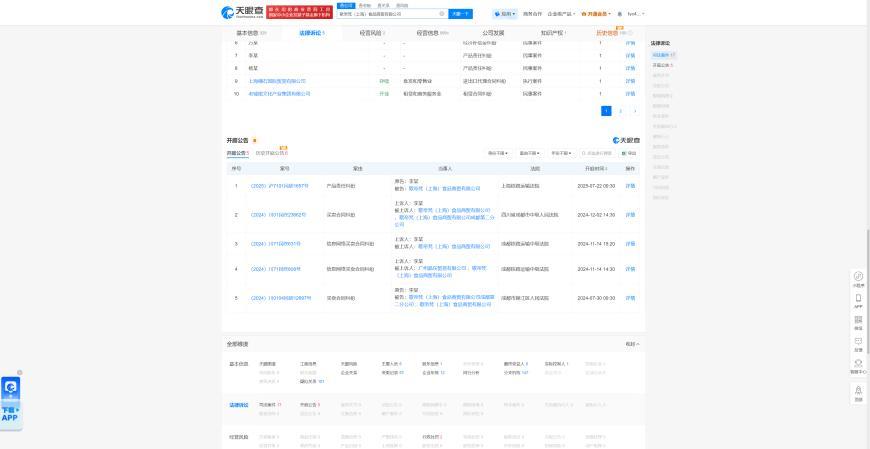Switch to the 知识产权 main tab
The height and width of the screenshot is (449, 870).
point(553,33)
